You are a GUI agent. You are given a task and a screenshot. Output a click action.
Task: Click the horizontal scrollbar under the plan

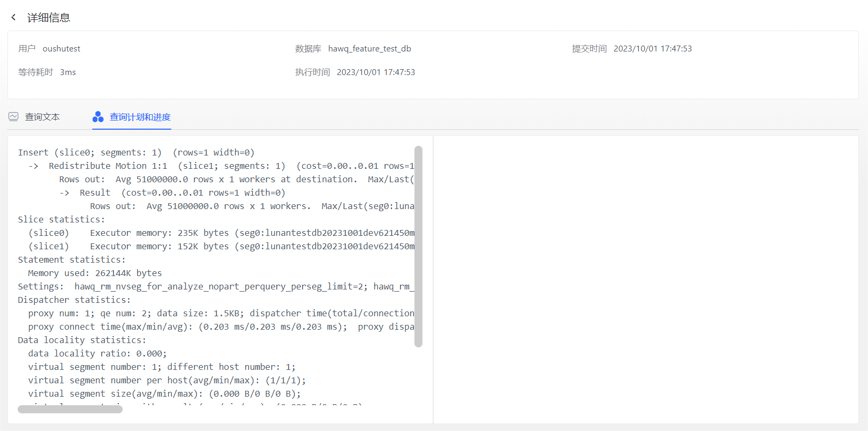tap(70, 409)
